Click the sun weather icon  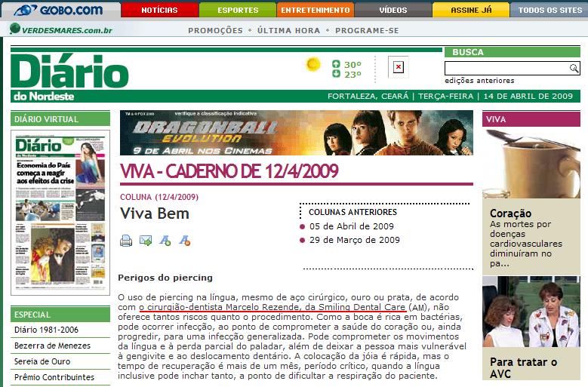(x=312, y=65)
